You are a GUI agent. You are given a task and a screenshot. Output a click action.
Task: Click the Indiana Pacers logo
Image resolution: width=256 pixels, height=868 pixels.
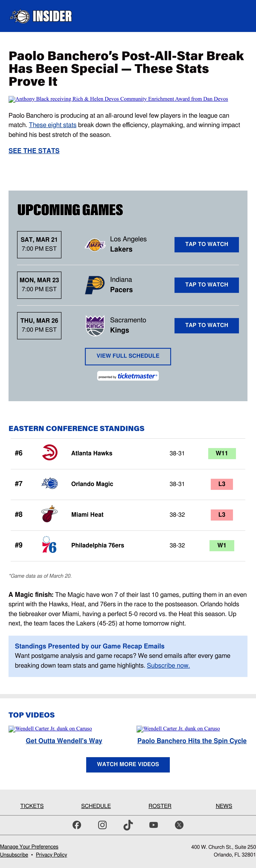tap(95, 285)
